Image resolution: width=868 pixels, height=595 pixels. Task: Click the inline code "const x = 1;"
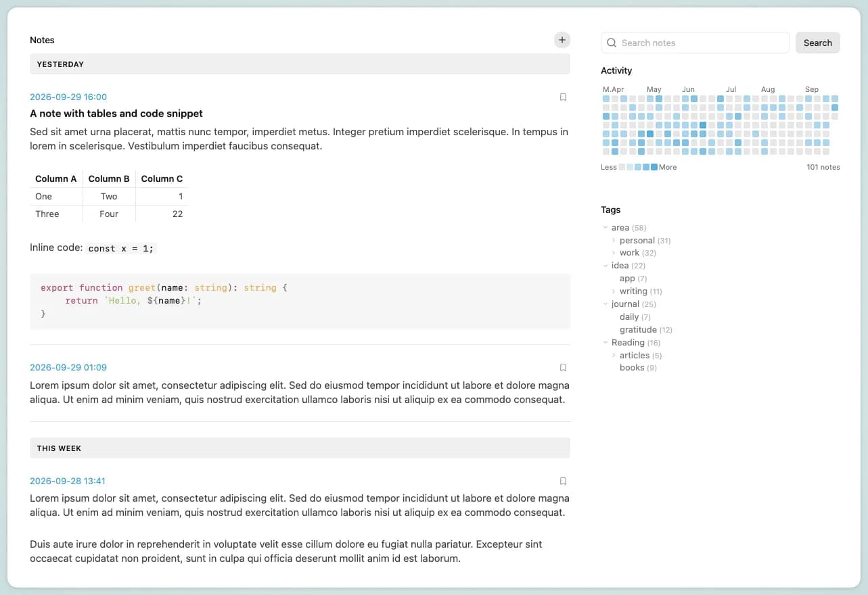[121, 248]
